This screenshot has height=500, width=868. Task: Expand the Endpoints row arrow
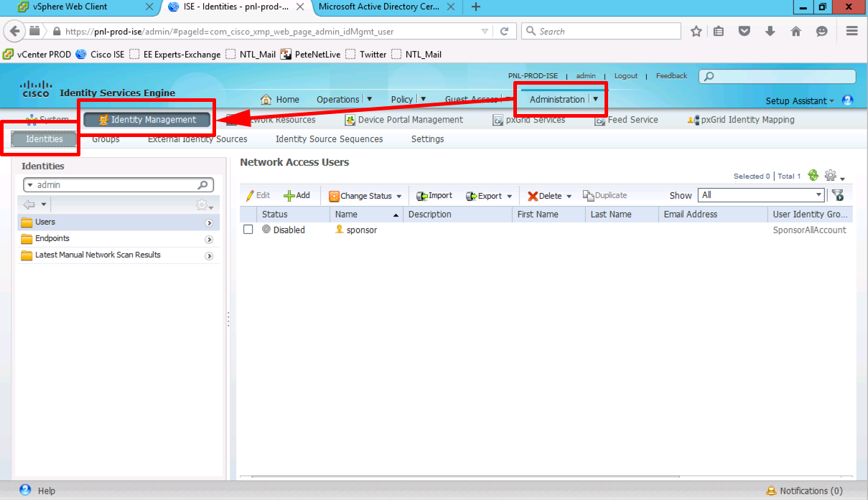(209, 240)
